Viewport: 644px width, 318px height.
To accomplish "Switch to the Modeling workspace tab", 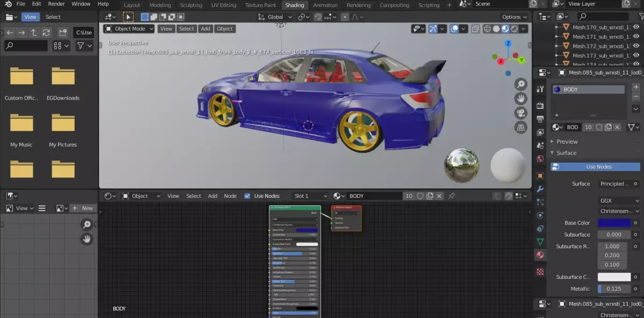I will pos(160,5).
